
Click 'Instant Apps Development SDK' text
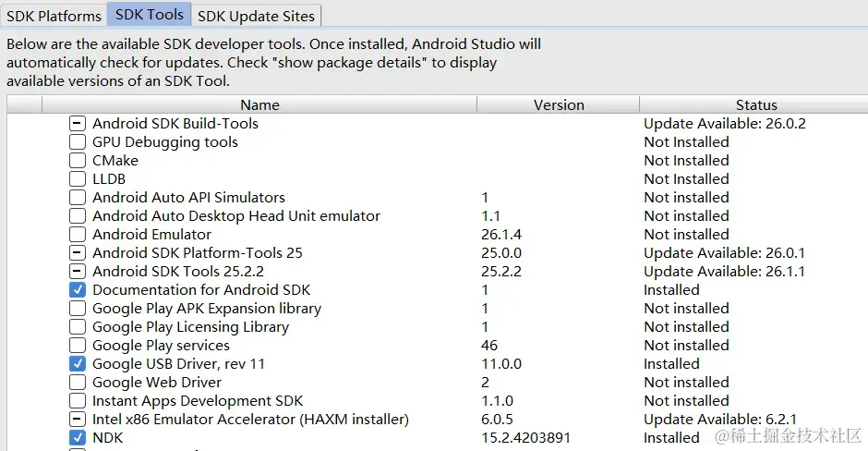tap(198, 401)
